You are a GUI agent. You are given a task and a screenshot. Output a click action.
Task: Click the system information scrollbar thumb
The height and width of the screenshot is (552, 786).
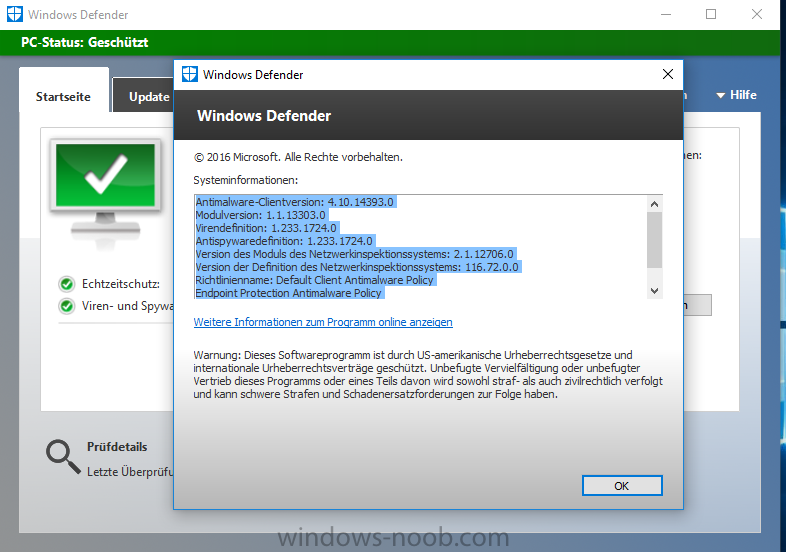[x=654, y=240]
